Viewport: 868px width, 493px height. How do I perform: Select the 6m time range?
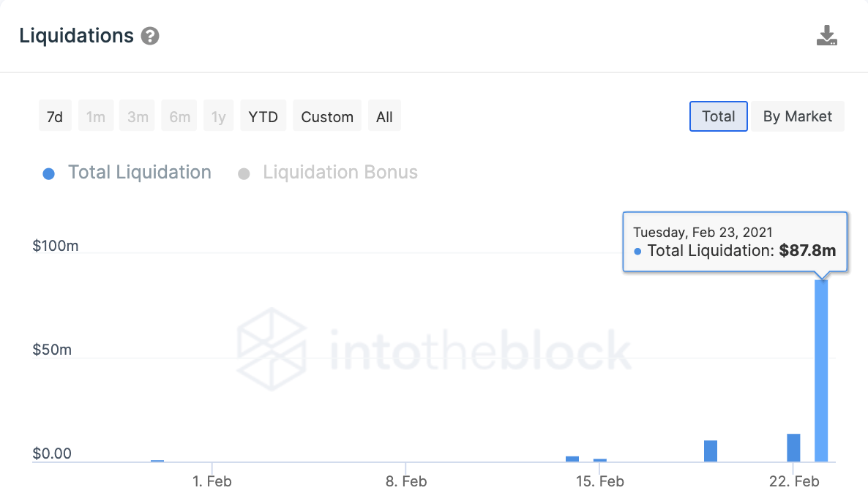179,116
